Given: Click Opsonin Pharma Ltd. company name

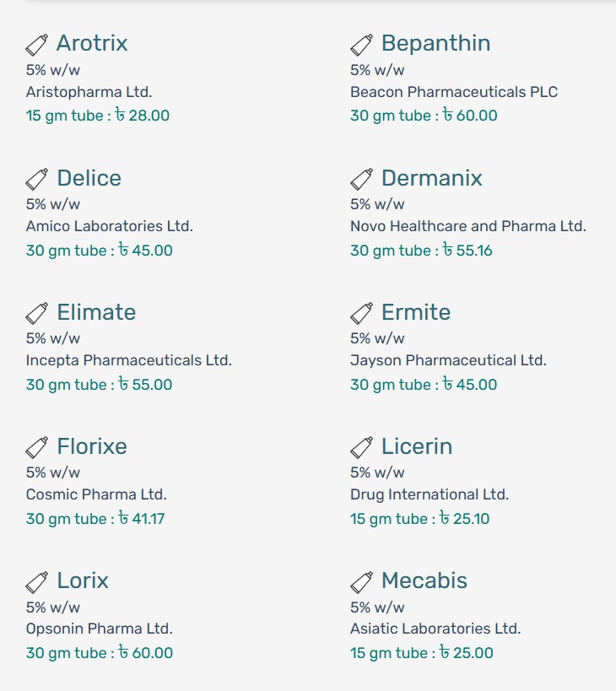Looking at the screenshot, I should [x=100, y=629].
